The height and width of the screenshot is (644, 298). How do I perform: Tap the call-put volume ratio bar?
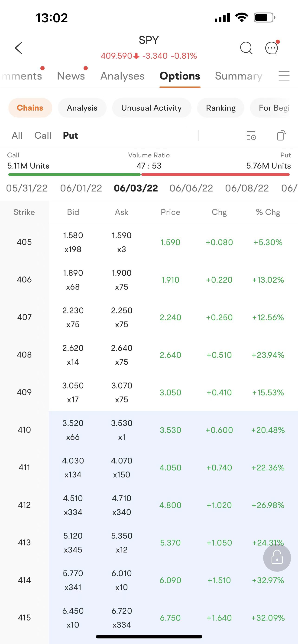pos(149,175)
